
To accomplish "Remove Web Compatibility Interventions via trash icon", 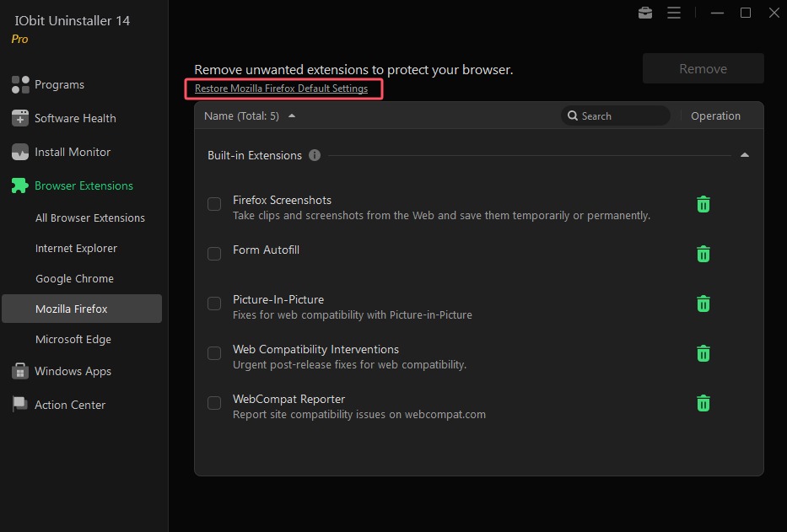I will [703, 353].
